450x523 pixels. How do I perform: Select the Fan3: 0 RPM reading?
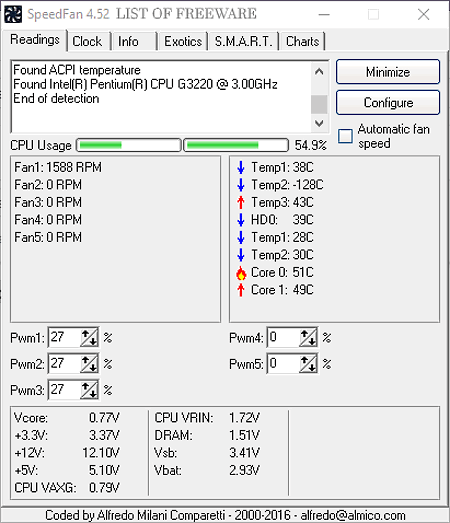(48, 202)
